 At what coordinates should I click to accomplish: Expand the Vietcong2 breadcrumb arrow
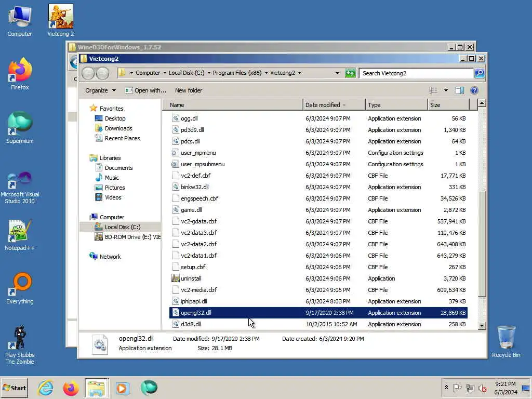pyautogui.click(x=299, y=73)
